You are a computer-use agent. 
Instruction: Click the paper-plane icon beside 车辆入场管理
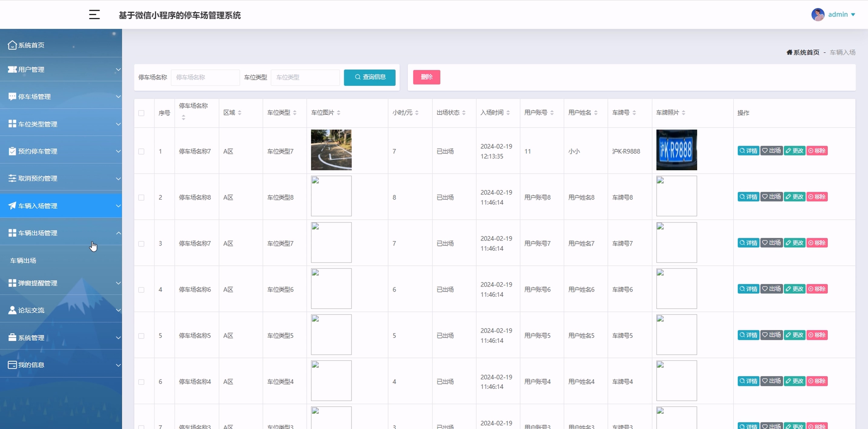[12, 205]
